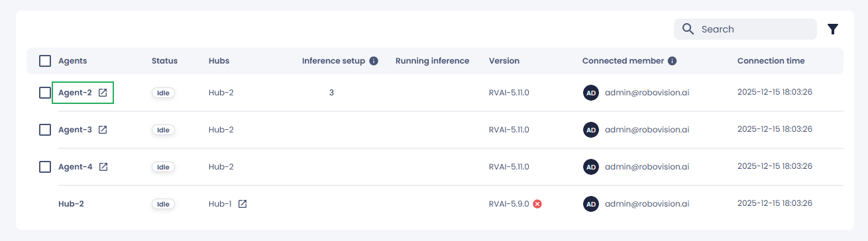Click the Hub-2 name in the last row

coord(71,204)
